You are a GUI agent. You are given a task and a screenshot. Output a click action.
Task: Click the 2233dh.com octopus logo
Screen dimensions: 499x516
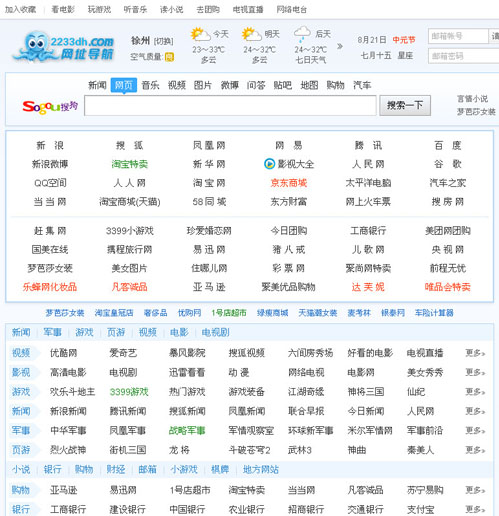(63, 46)
